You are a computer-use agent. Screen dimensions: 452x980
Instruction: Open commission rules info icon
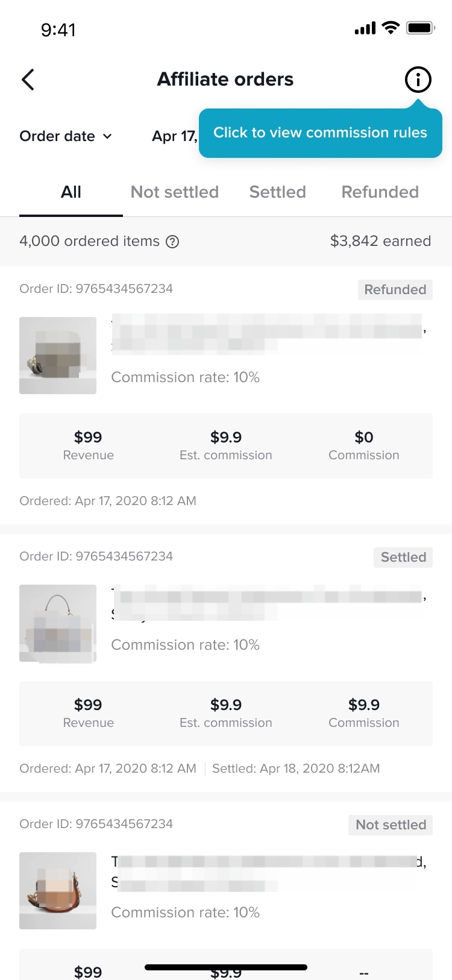point(418,80)
